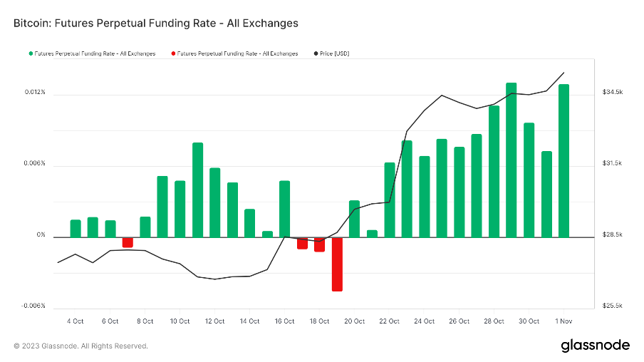Click the chart title text
Image resolution: width=644 pixels, height=362 pixels.
[x=156, y=23]
